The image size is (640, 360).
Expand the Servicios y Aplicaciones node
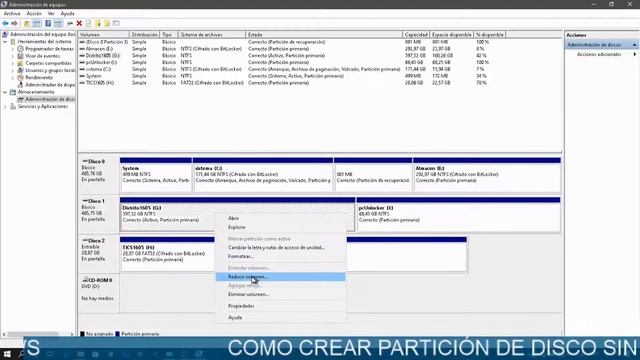coord(5,107)
